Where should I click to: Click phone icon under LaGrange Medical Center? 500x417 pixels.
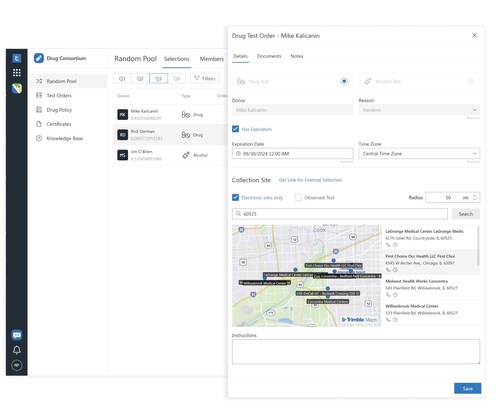388,245
